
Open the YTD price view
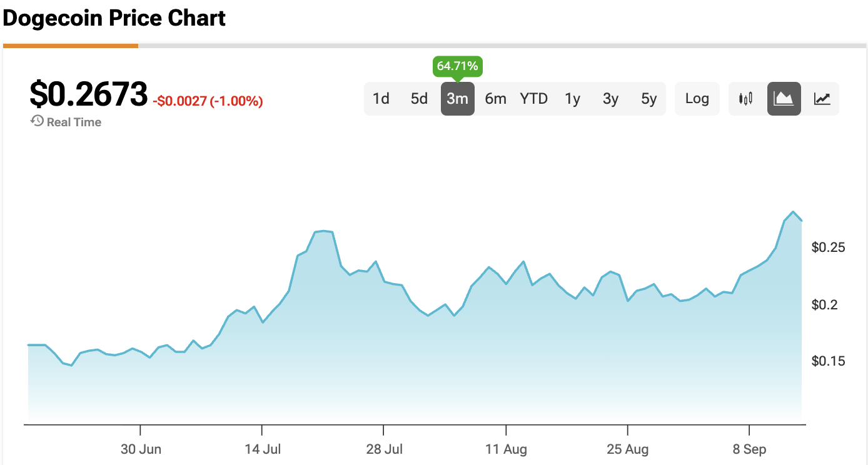[533, 98]
